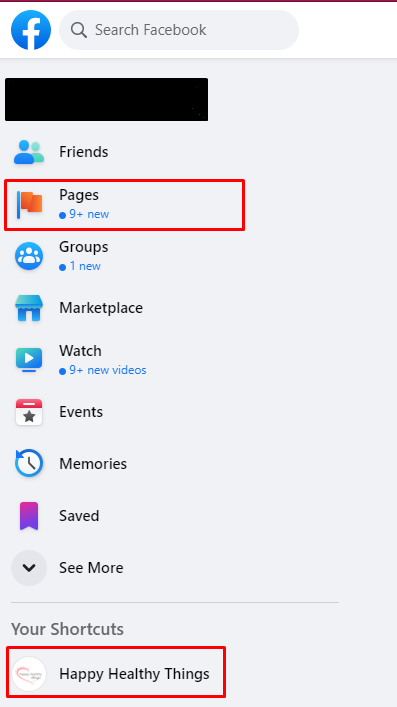Screen dimensions: 397x707
Task: Open Groups from the sidebar
Action: click(83, 247)
